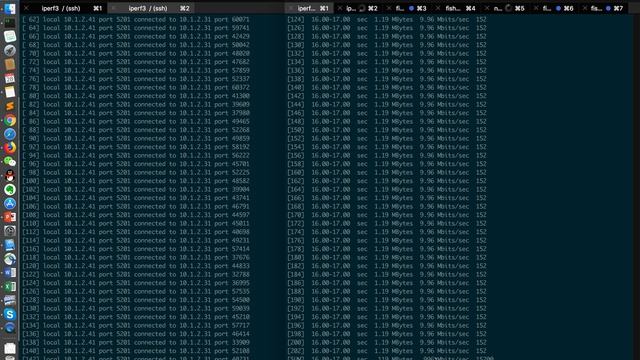
Task: Select right window's ⌘7 tab
Action: pos(604,8)
